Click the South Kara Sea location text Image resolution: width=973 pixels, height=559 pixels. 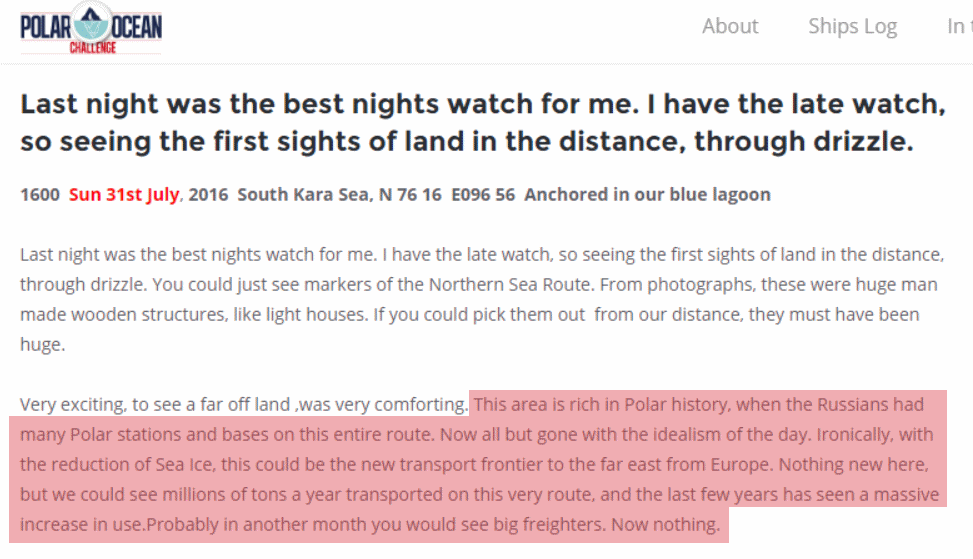[305, 195]
